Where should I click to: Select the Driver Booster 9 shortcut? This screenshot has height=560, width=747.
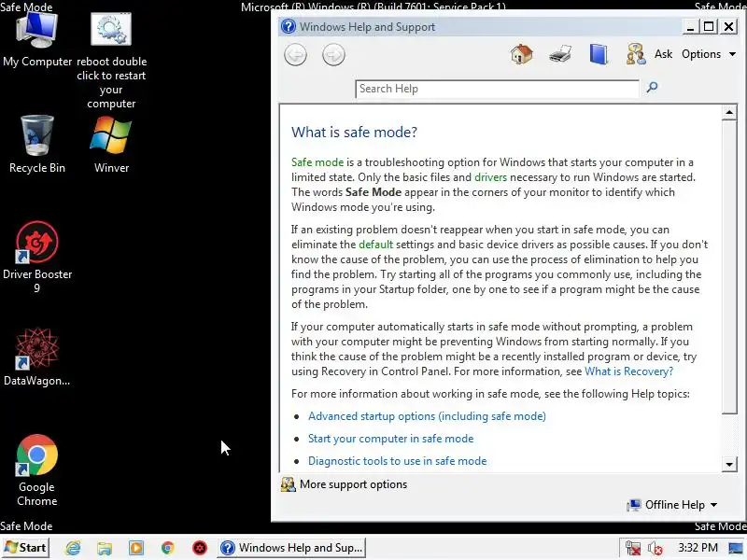tap(37, 258)
